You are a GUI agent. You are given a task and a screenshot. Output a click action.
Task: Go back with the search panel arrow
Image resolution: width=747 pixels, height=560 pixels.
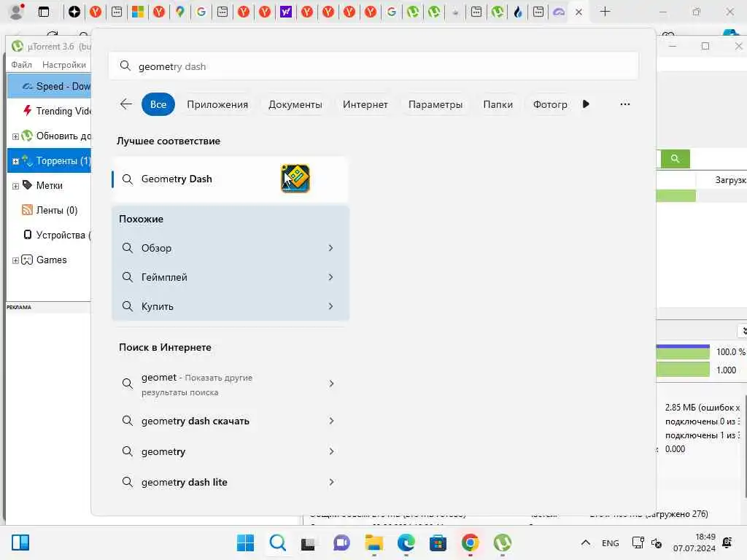click(x=126, y=104)
